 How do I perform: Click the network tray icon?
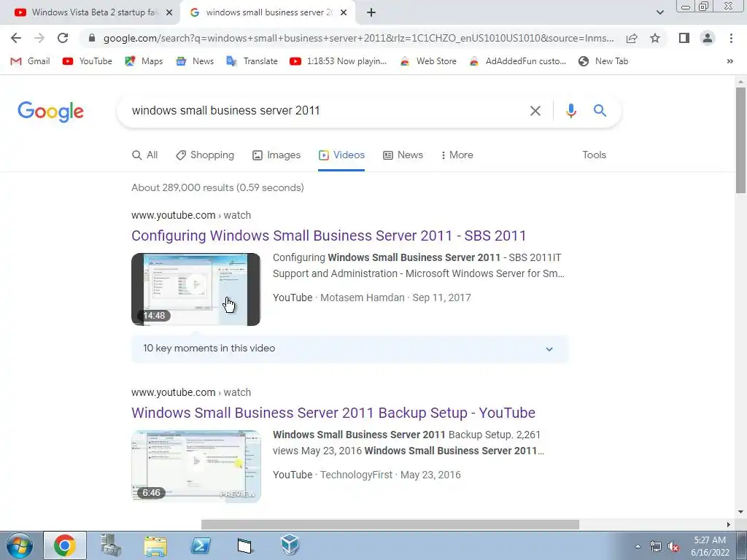(x=656, y=547)
